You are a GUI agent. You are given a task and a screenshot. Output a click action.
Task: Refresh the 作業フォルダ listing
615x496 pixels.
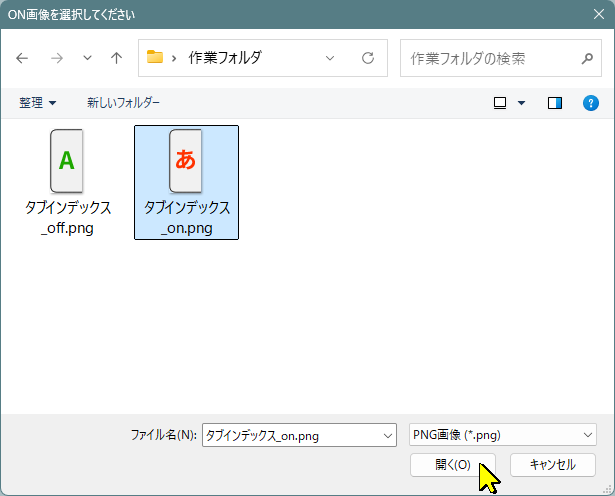(x=368, y=58)
